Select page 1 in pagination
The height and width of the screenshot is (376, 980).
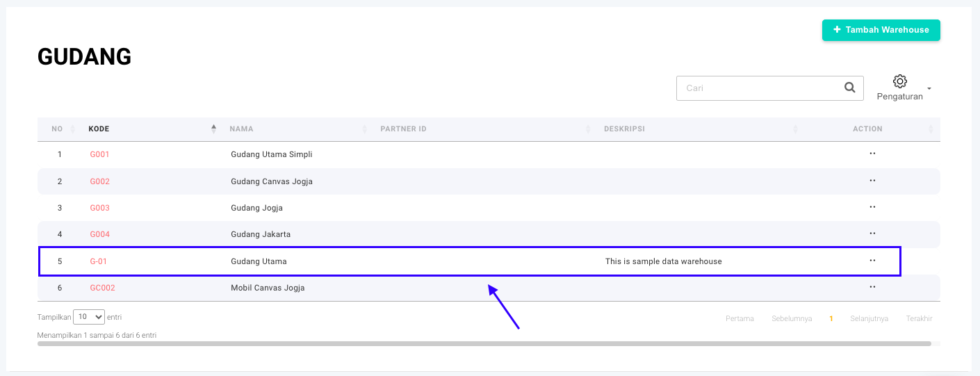point(831,319)
